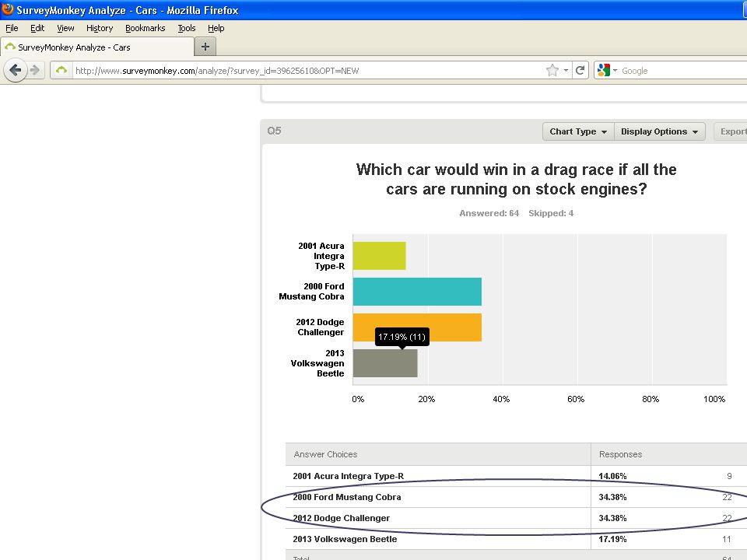Click the yellow-green Acura Integra bar
This screenshot has width=747, height=560.
pos(379,256)
